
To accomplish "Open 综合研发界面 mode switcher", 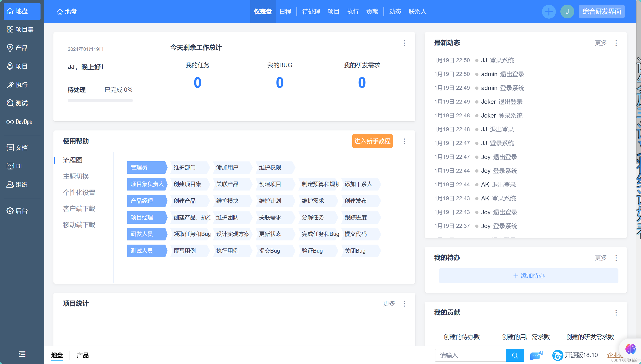I will pos(601,12).
